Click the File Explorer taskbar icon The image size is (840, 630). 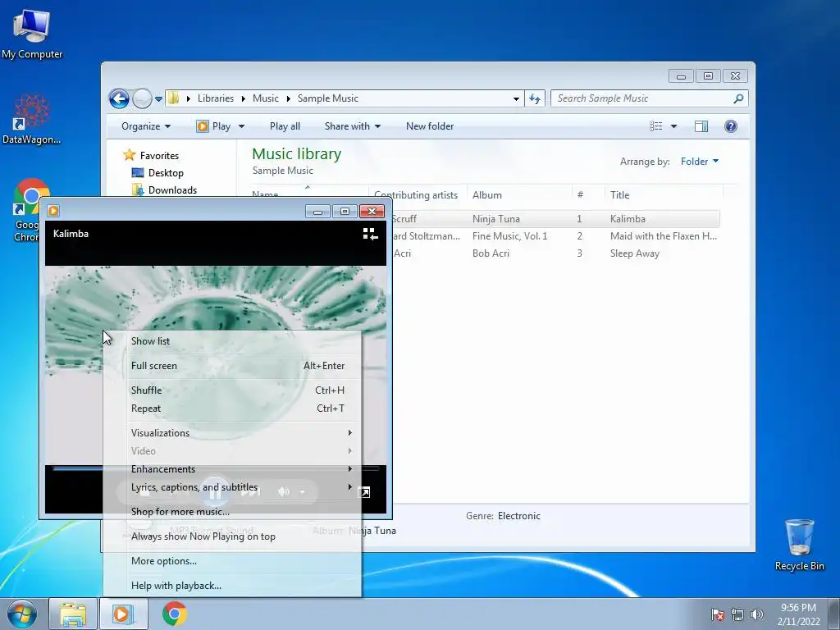[73, 614]
